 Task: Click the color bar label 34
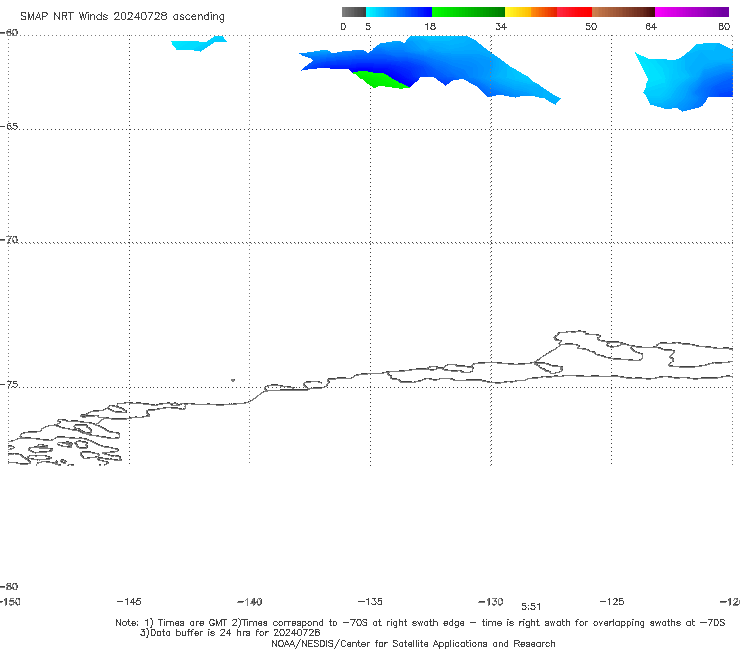[x=501, y=26]
